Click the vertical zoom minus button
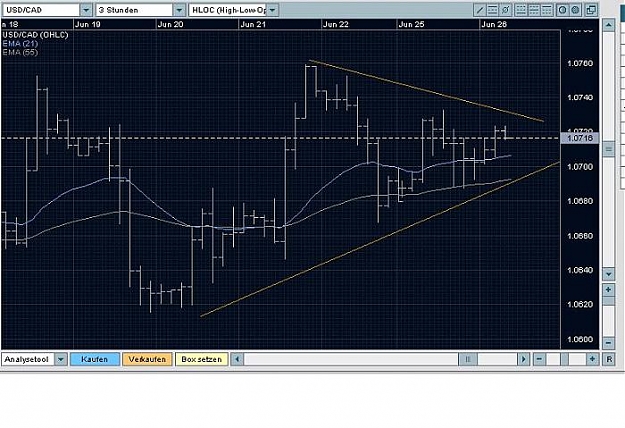Viewport: 625px width, 428px height. pyautogui.click(x=608, y=342)
